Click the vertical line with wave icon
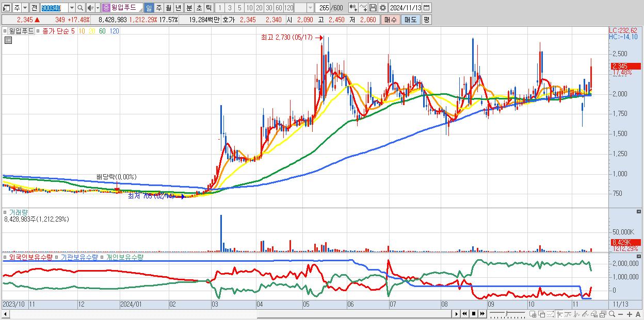Screen dimensions: 644x320 tap(577, 314)
